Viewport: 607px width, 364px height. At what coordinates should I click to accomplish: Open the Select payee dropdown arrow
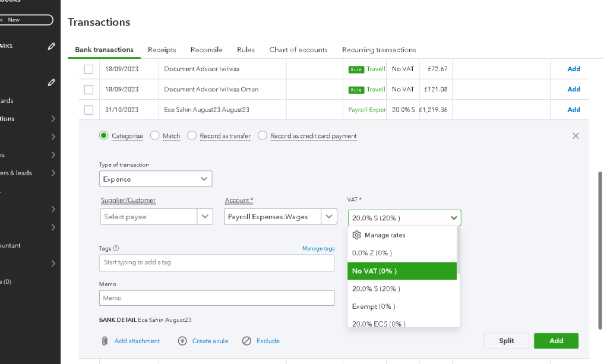tap(205, 217)
